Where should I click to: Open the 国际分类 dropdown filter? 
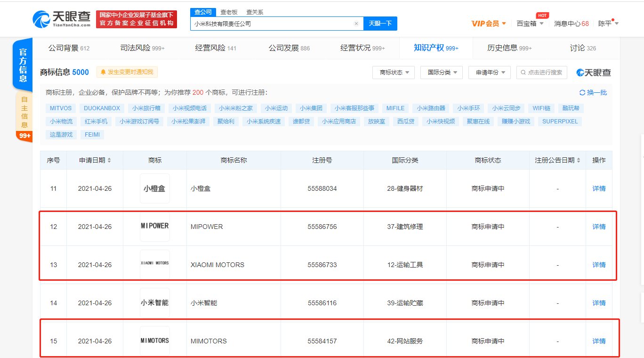point(441,73)
